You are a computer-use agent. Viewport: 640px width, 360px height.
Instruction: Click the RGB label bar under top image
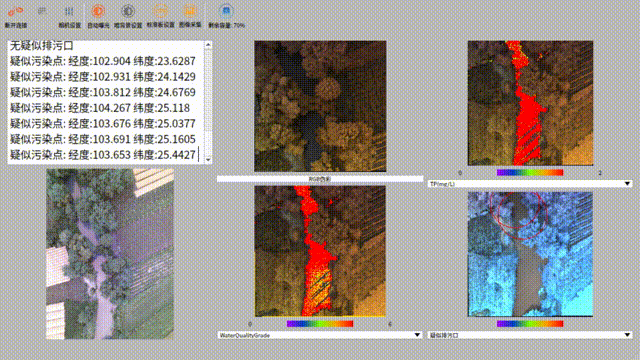[320, 179]
